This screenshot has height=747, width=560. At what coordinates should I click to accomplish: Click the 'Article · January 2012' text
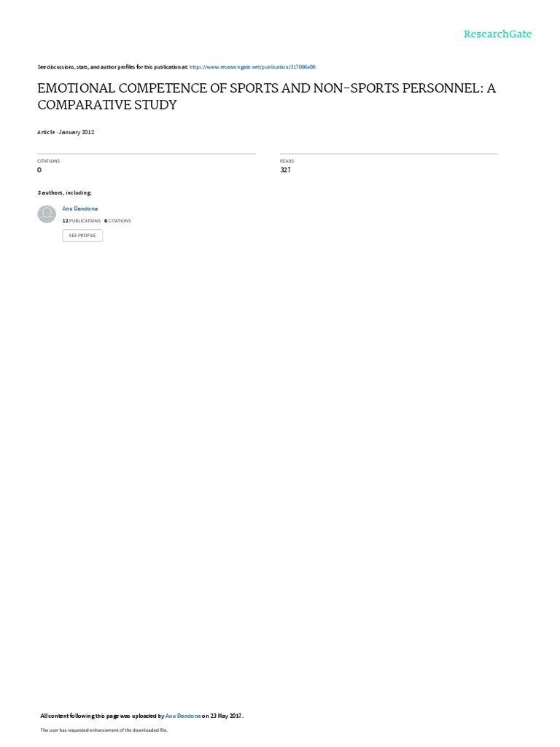[66, 132]
